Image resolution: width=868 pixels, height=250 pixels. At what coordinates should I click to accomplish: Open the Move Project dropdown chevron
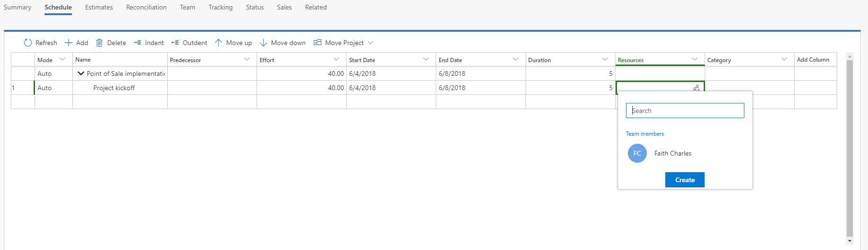pyautogui.click(x=370, y=43)
